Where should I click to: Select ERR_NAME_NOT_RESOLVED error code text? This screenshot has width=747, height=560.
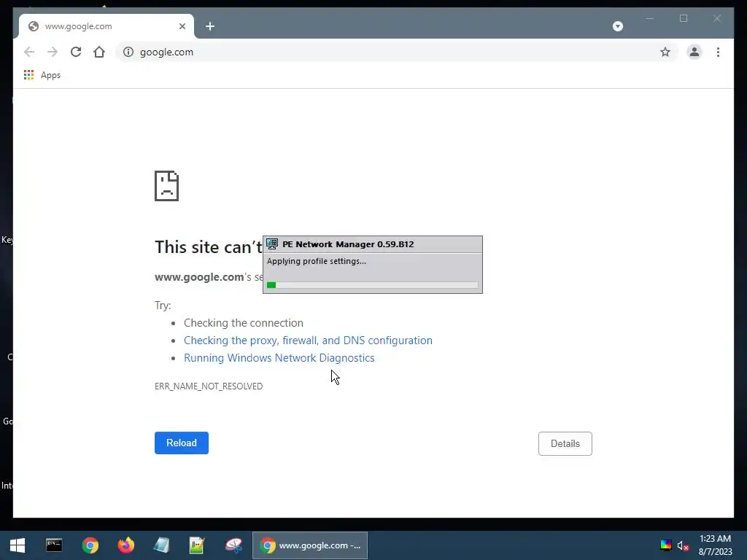[x=209, y=386]
